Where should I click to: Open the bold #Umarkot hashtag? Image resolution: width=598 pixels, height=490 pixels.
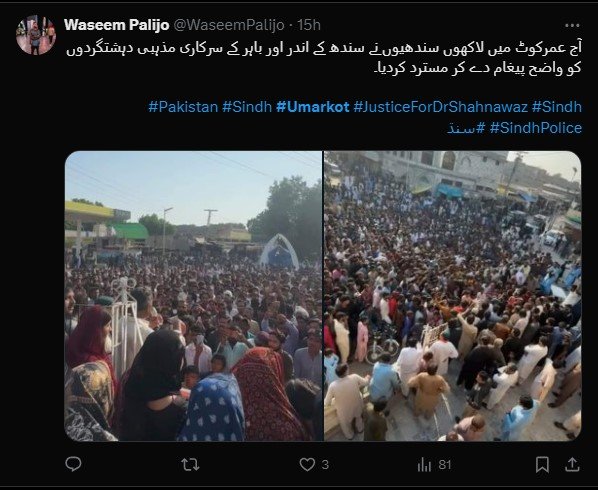click(313, 107)
